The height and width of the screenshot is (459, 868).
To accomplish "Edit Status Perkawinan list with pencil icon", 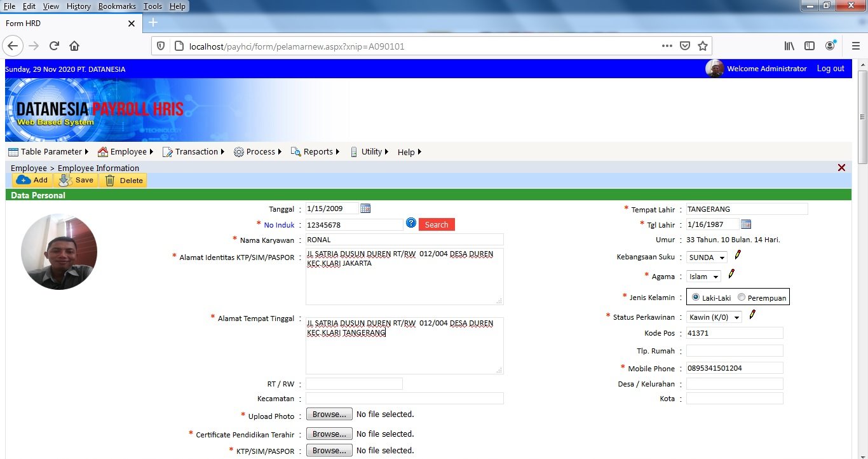I will [752, 315].
